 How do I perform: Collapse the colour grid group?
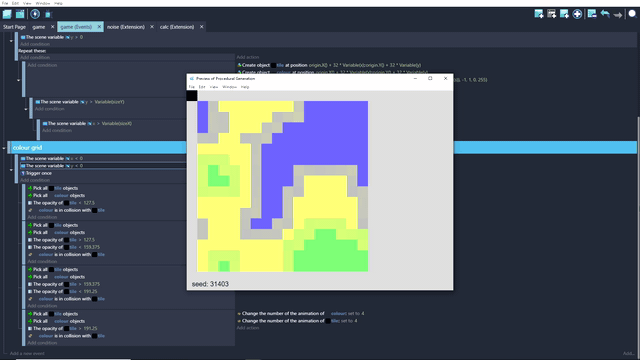[x=4, y=148]
